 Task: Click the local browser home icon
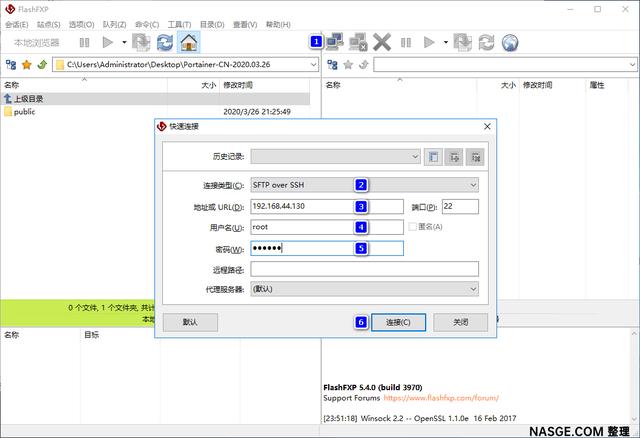click(x=189, y=42)
